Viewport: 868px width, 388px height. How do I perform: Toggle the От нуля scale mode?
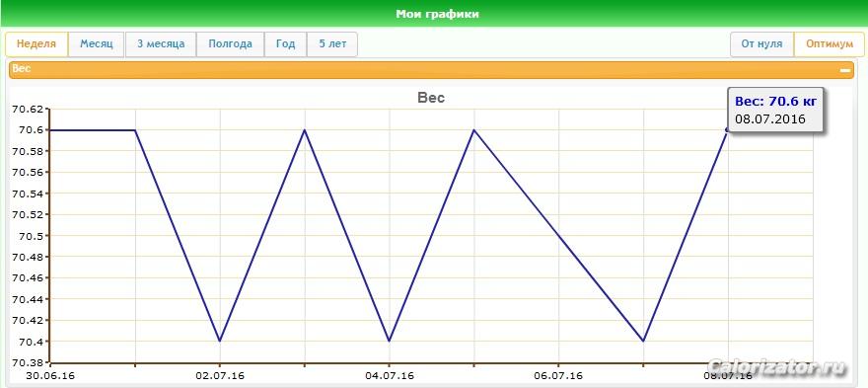(761, 44)
